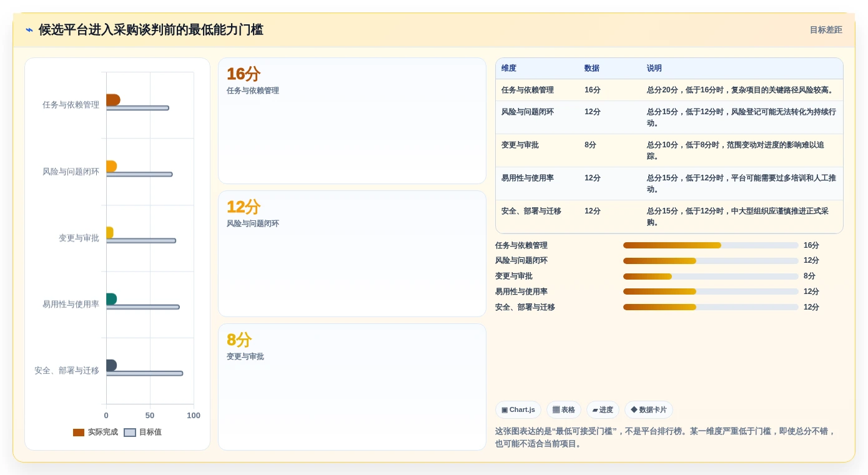The height and width of the screenshot is (475, 868).
Task: Click the 变更与审批 target bar in chart
Action: click(141, 240)
